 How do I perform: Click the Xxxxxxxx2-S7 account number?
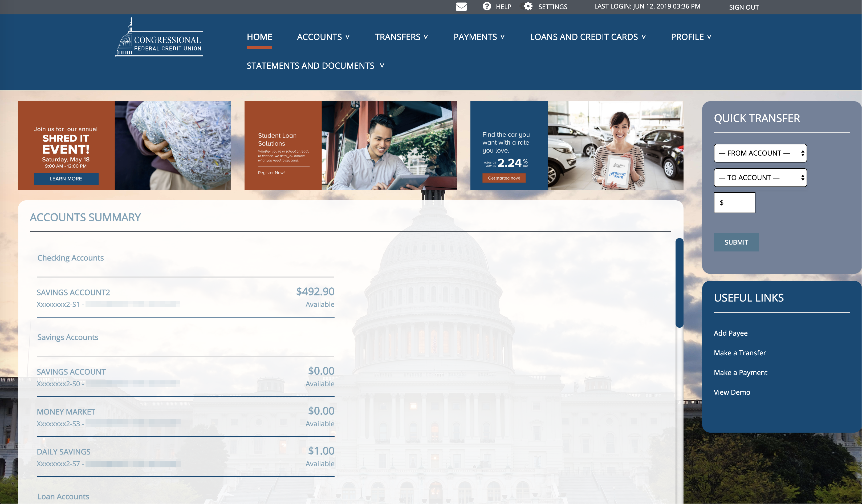pyautogui.click(x=58, y=464)
